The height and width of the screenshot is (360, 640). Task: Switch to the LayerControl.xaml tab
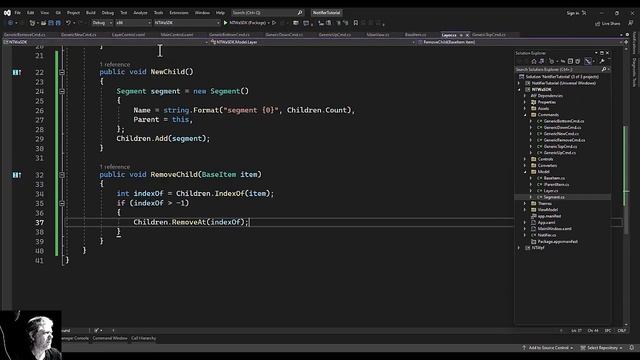pyautogui.click(x=128, y=35)
